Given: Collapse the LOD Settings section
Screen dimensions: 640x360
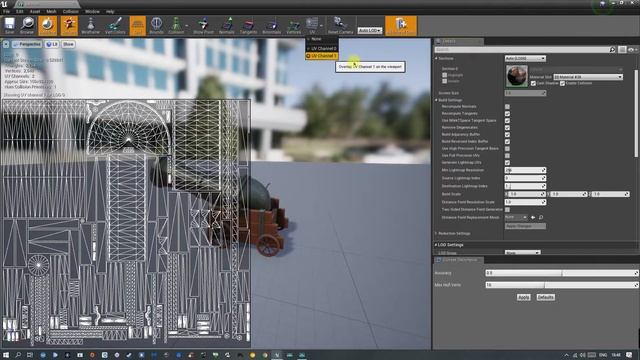Looking at the screenshot, I should coord(436,245).
